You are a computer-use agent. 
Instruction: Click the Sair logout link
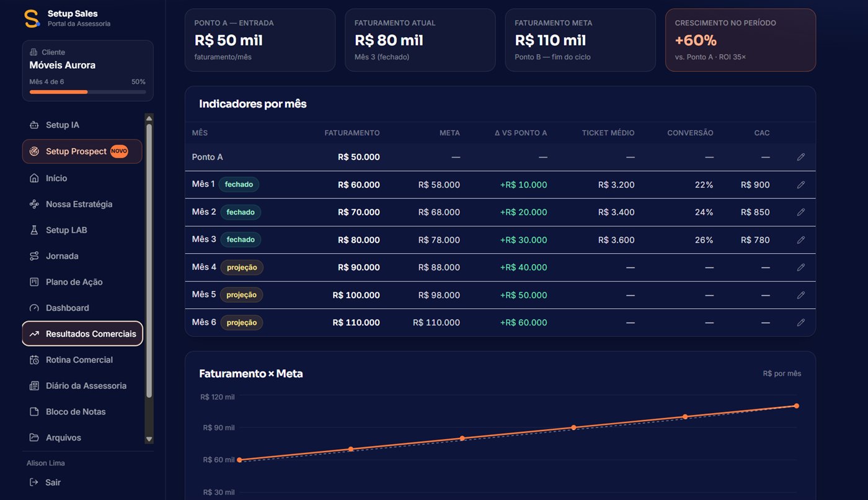tap(45, 483)
